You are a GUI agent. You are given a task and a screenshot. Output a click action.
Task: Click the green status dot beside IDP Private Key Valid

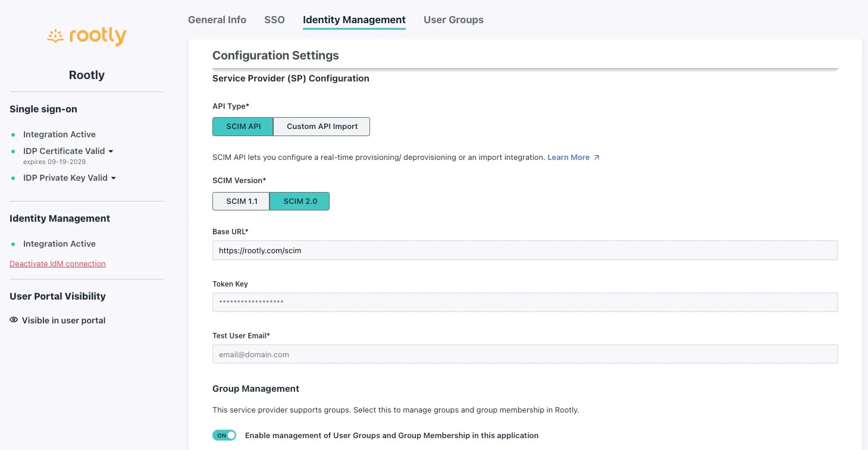coord(13,178)
